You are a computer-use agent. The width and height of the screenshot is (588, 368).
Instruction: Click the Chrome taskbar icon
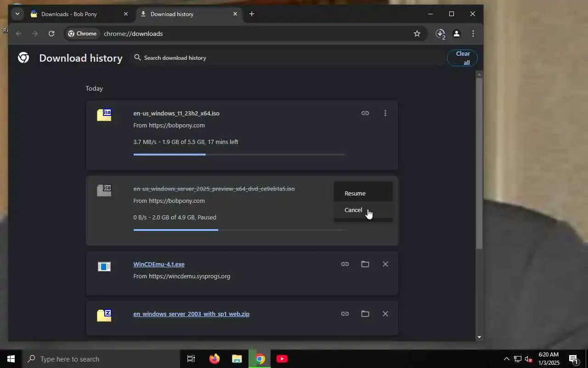(260, 359)
